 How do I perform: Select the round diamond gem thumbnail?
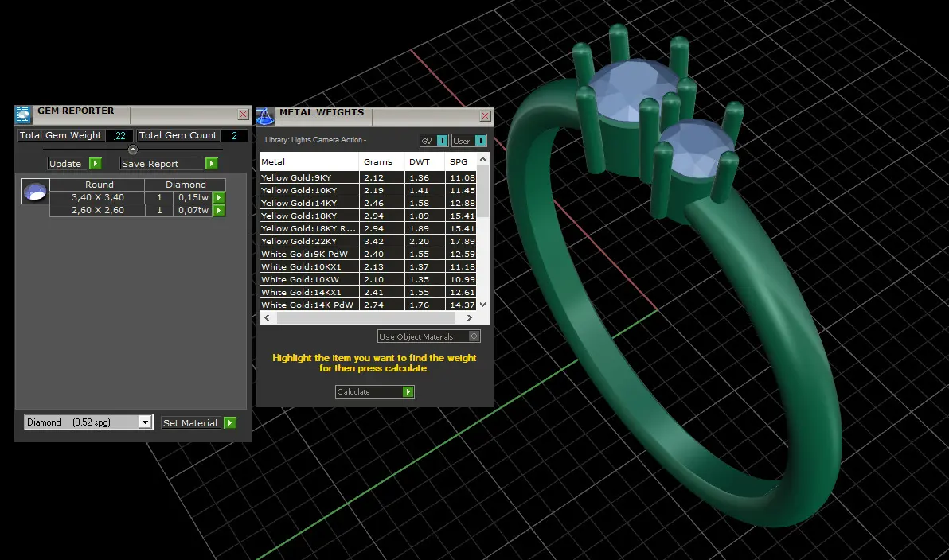(x=36, y=192)
